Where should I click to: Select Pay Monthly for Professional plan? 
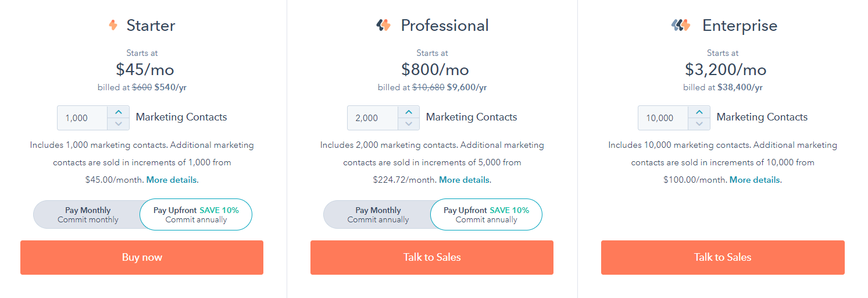click(x=377, y=215)
